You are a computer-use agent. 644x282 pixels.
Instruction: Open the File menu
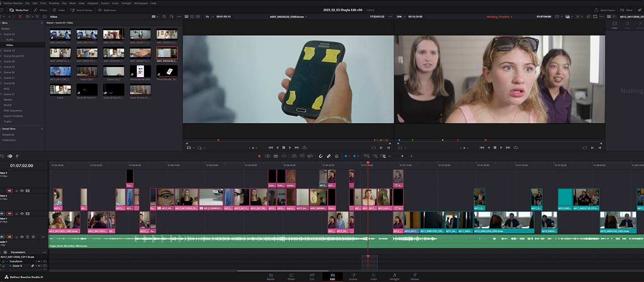[x=27, y=3]
